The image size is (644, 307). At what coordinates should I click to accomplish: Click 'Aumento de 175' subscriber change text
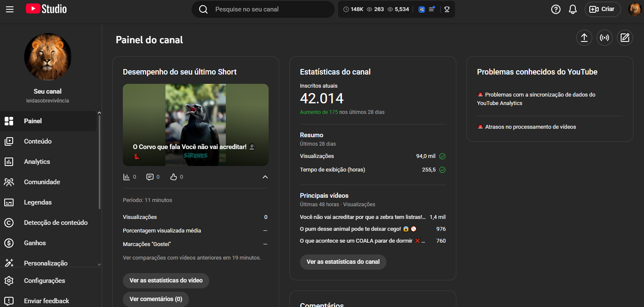click(319, 112)
